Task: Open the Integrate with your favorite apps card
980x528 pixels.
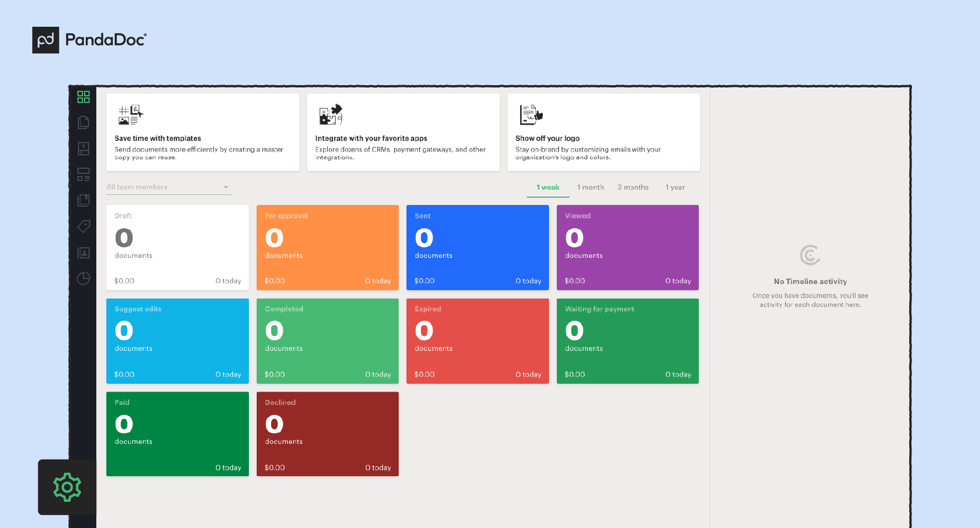Action: pyautogui.click(x=403, y=133)
